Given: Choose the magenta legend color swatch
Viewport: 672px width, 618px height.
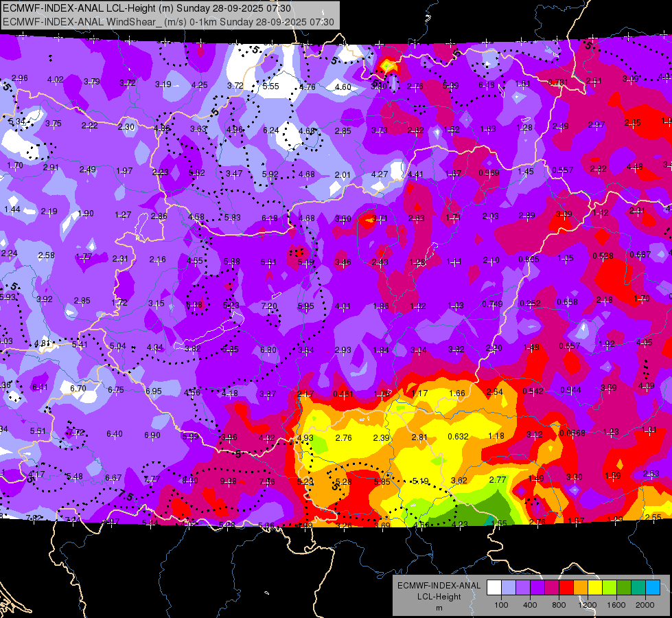Looking at the screenshot, I should [552, 588].
